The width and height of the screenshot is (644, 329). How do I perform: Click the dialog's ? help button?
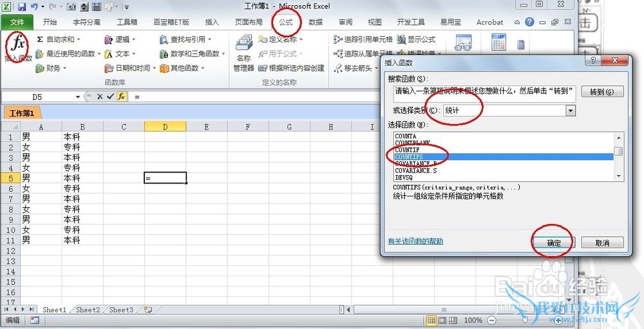point(593,61)
